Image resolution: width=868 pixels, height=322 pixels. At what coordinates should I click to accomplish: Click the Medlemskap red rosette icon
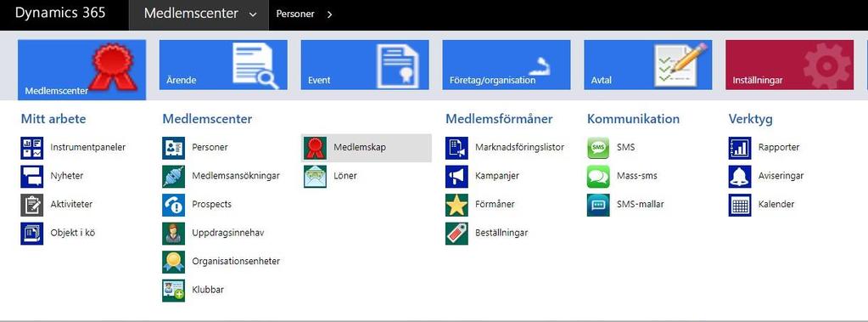tap(315, 148)
